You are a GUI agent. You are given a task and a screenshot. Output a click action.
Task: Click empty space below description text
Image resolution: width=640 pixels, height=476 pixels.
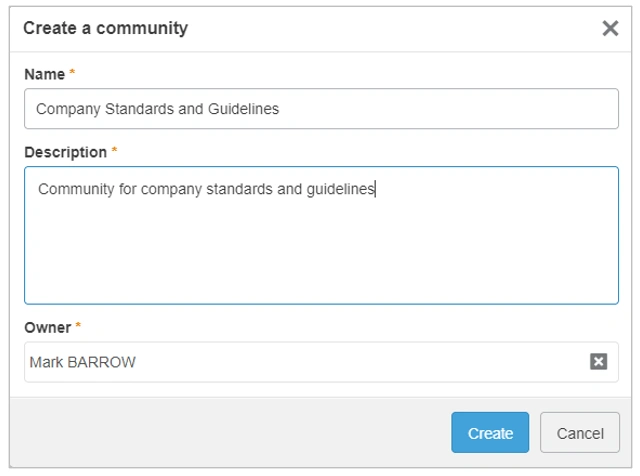coord(321,253)
